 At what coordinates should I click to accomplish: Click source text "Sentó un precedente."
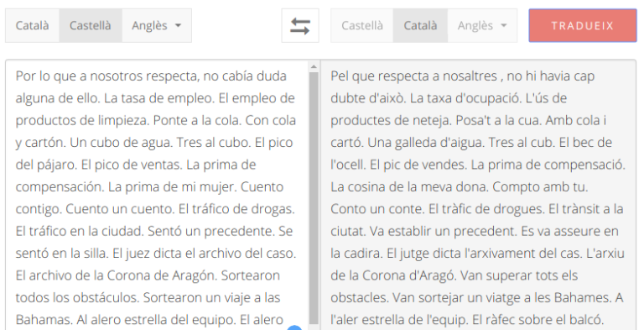tap(211, 231)
